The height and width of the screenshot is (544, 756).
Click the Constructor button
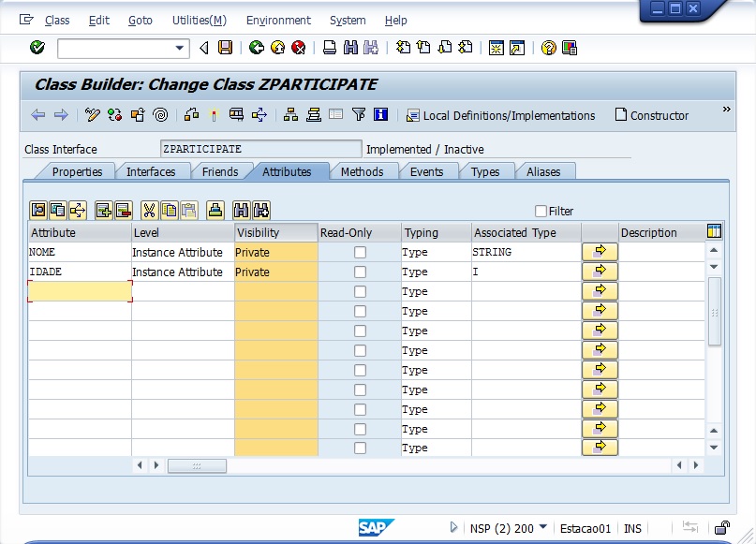coord(651,115)
